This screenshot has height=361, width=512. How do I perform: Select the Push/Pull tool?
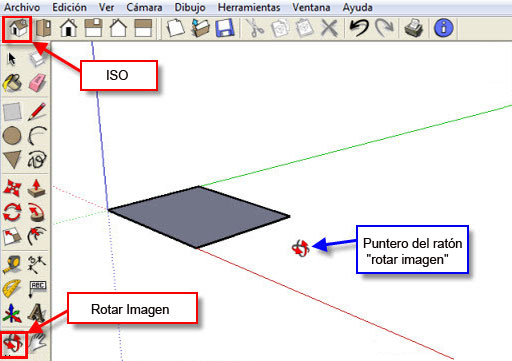click(x=37, y=188)
